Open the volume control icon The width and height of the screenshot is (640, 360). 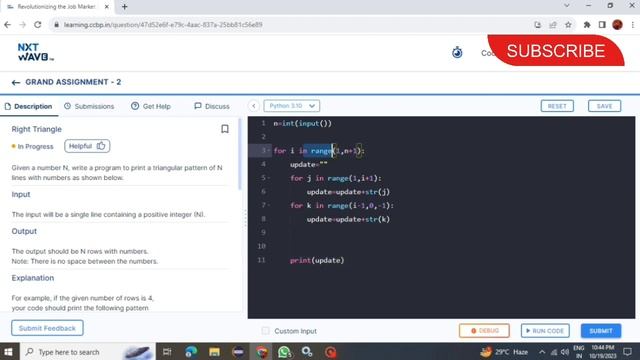click(x=565, y=352)
